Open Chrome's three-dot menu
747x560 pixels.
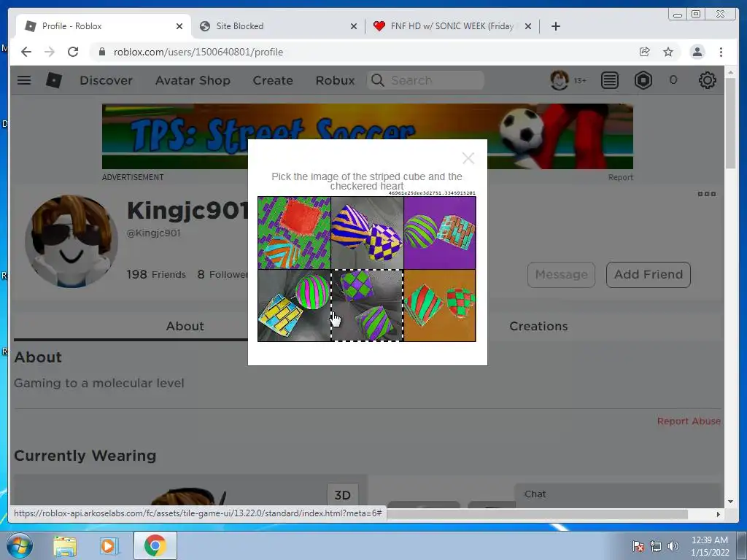pyautogui.click(x=721, y=52)
